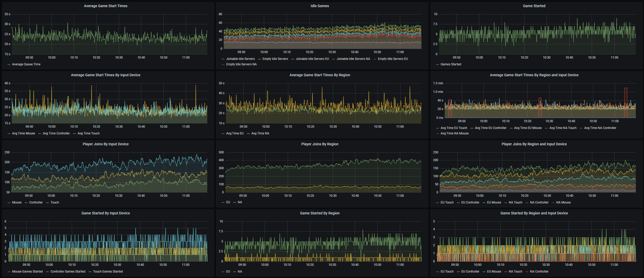644x278 pixels.
Task: Toggle the Controller Games Started legend entry
Action: point(68,272)
